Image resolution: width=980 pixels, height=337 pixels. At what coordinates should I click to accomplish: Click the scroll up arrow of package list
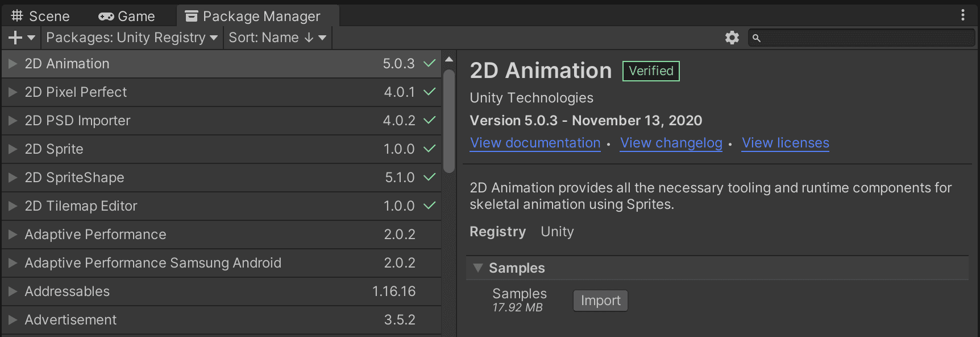449,59
